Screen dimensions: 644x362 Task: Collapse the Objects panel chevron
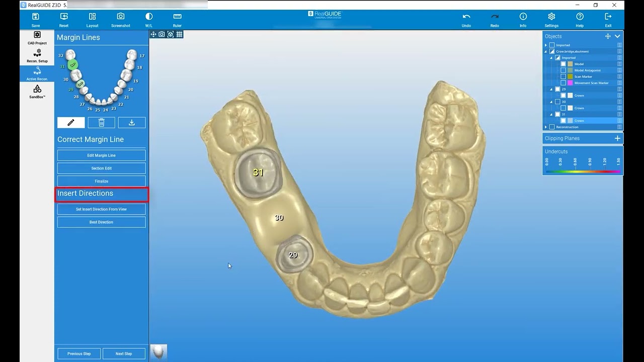617,36
